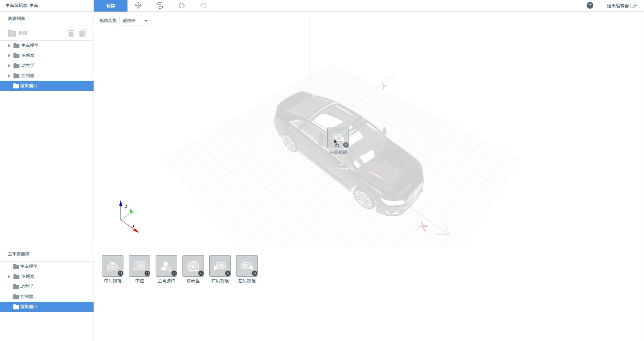This screenshot has height=341, width=644.
Task: Expand the 主车模型 folder in resource list
Action: point(9,46)
